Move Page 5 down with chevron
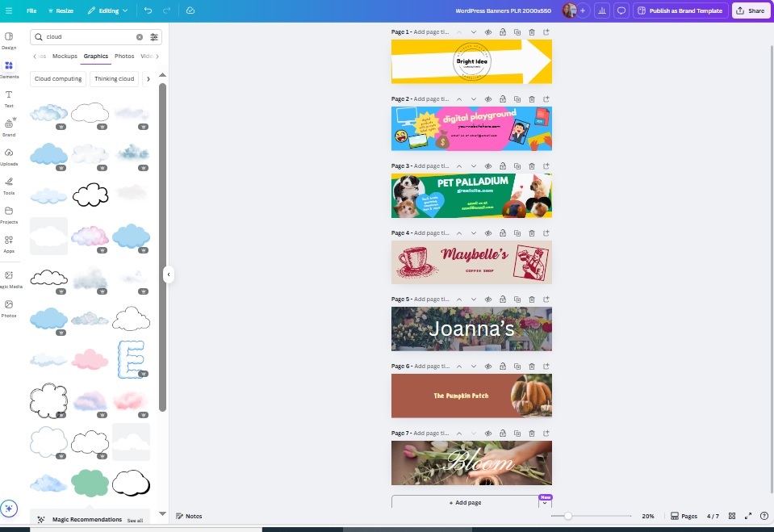The height and width of the screenshot is (532, 774). point(474,300)
